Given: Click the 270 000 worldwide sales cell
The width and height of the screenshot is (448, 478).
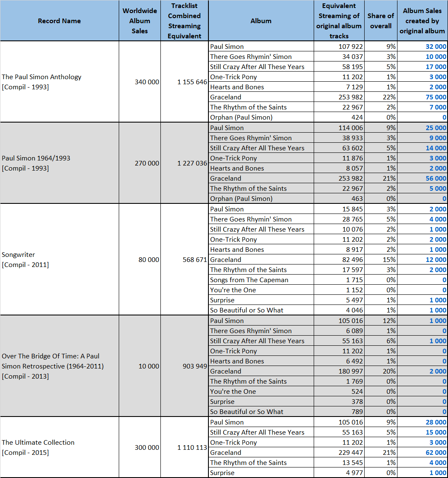Looking at the screenshot, I should coord(140,163).
